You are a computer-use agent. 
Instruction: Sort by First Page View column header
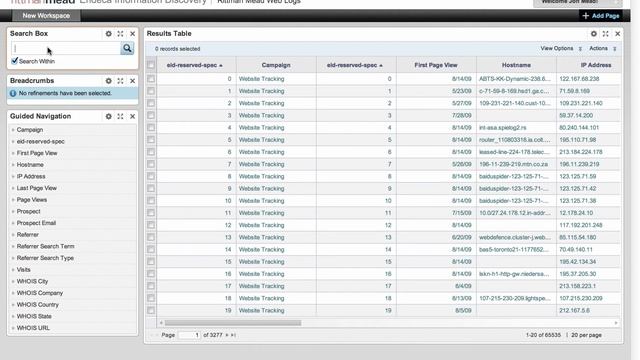pos(436,65)
